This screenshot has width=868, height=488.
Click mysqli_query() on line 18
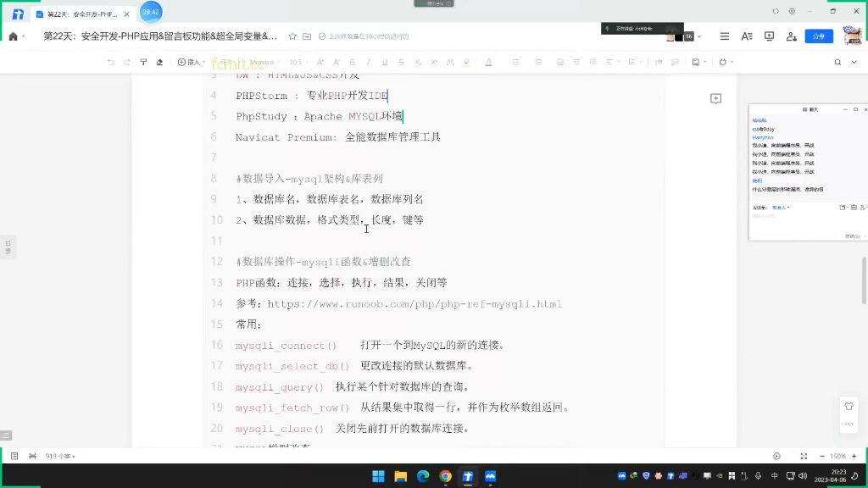[280, 386]
